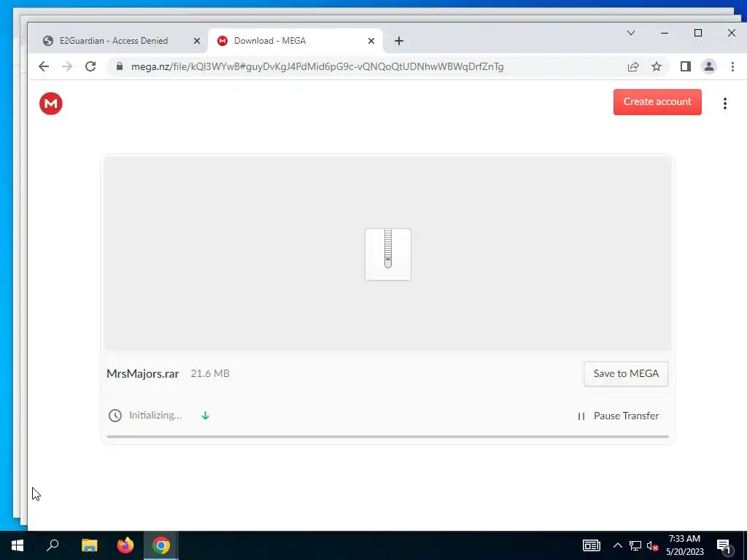
Task: Close the Chrome window
Action: coord(731,33)
